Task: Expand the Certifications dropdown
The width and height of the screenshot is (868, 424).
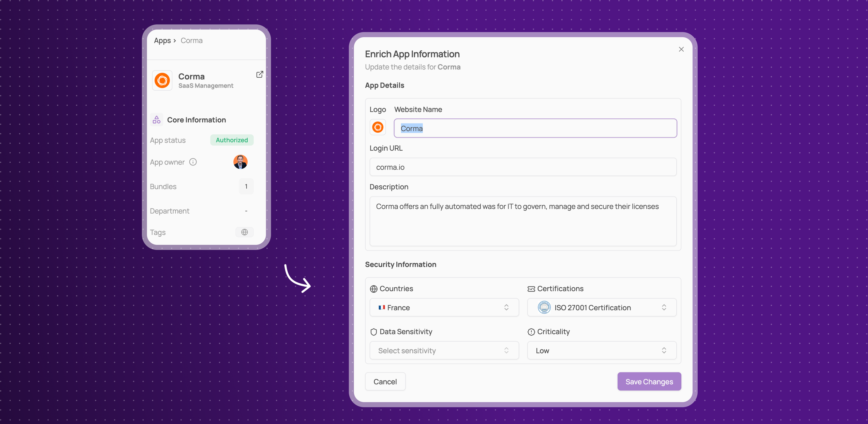Action: point(602,307)
